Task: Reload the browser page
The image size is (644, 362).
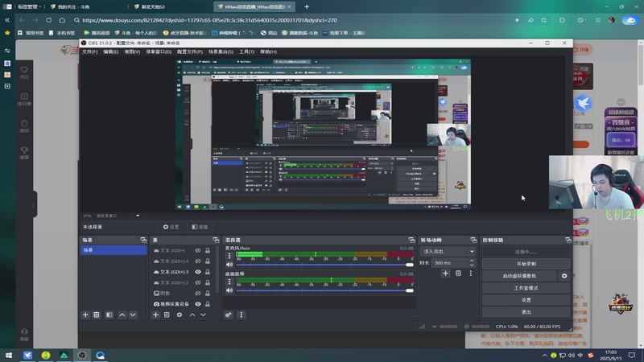Action: pos(49,20)
